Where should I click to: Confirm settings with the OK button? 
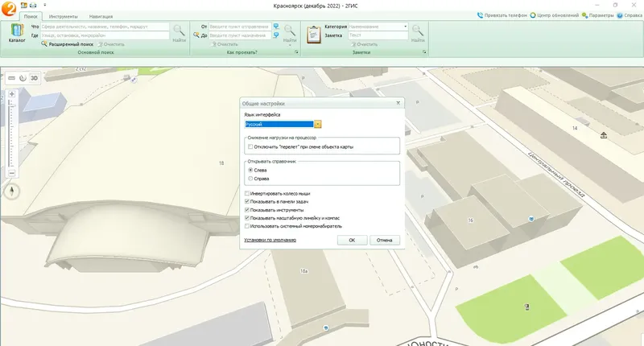point(352,240)
